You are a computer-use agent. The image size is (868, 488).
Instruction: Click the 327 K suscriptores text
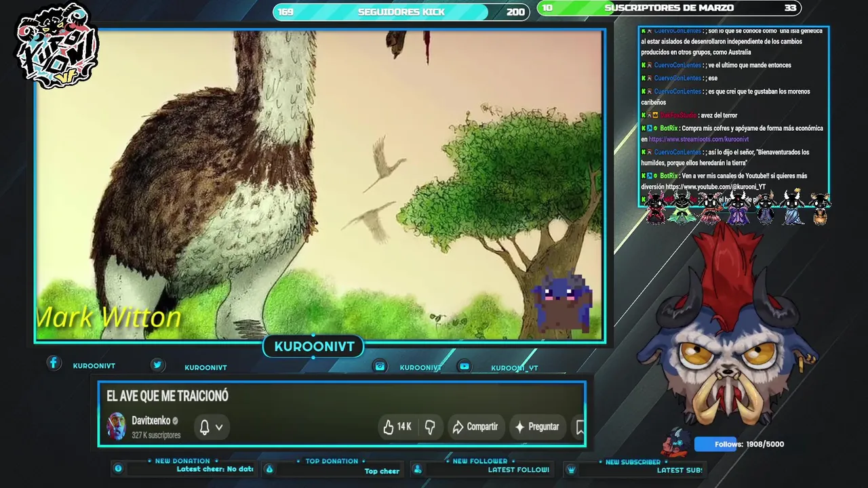pyautogui.click(x=156, y=435)
